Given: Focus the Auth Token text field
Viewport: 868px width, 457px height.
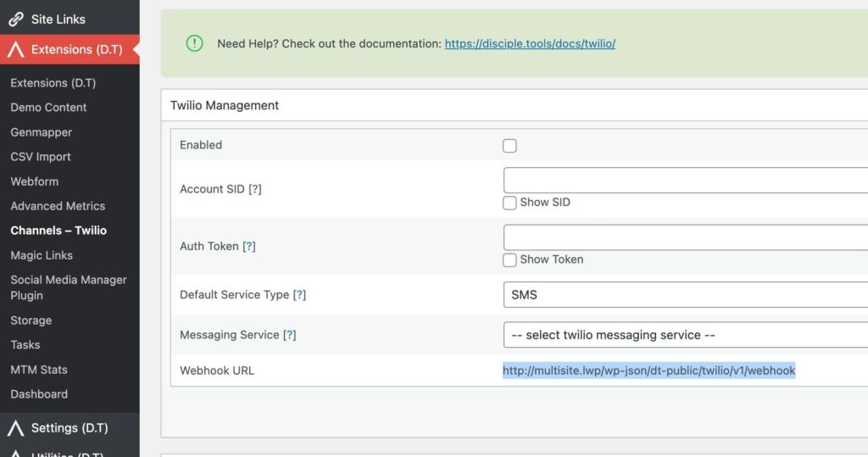Looking at the screenshot, I should click(685, 237).
